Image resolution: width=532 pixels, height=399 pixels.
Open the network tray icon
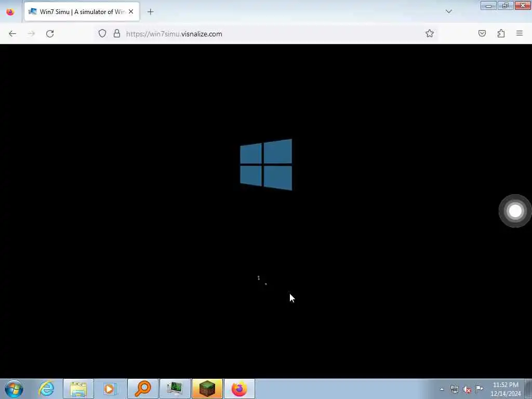[x=454, y=390]
